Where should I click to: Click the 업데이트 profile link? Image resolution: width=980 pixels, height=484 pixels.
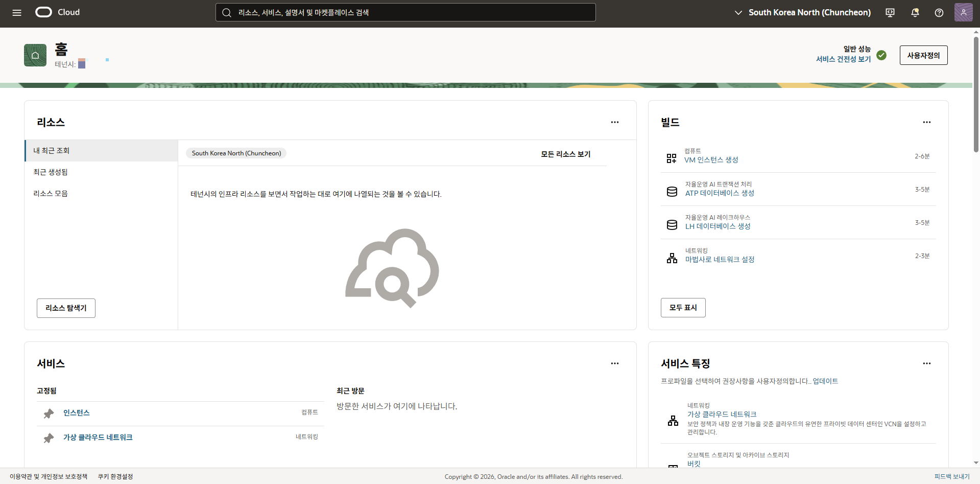(x=825, y=381)
